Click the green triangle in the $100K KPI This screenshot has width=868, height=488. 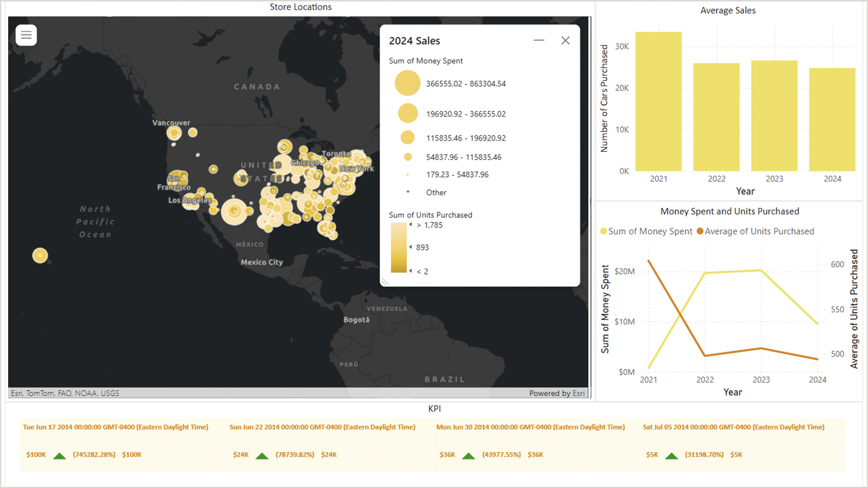[x=59, y=455]
